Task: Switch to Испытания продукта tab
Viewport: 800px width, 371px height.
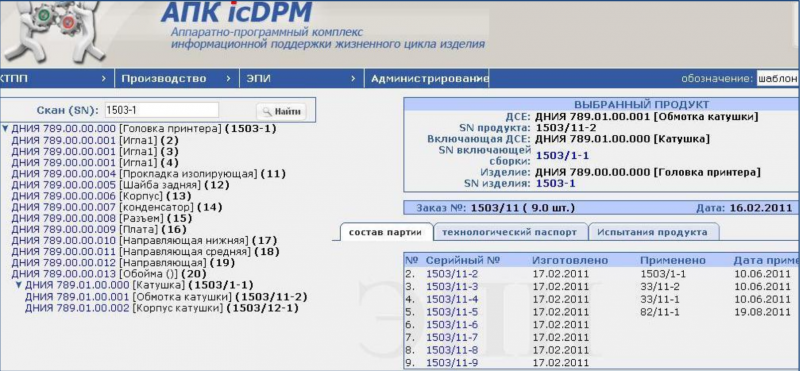Action: pos(653,232)
